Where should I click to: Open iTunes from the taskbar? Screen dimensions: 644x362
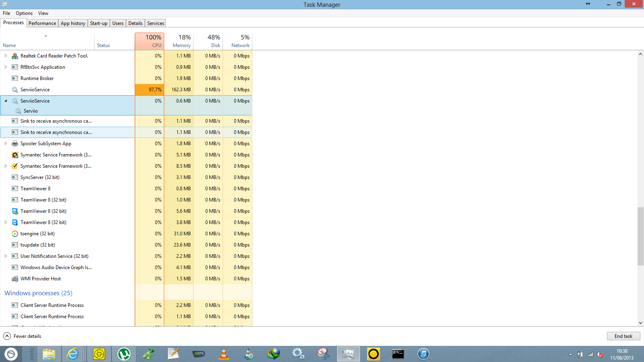pyautogui.click(x=423, y=354)
